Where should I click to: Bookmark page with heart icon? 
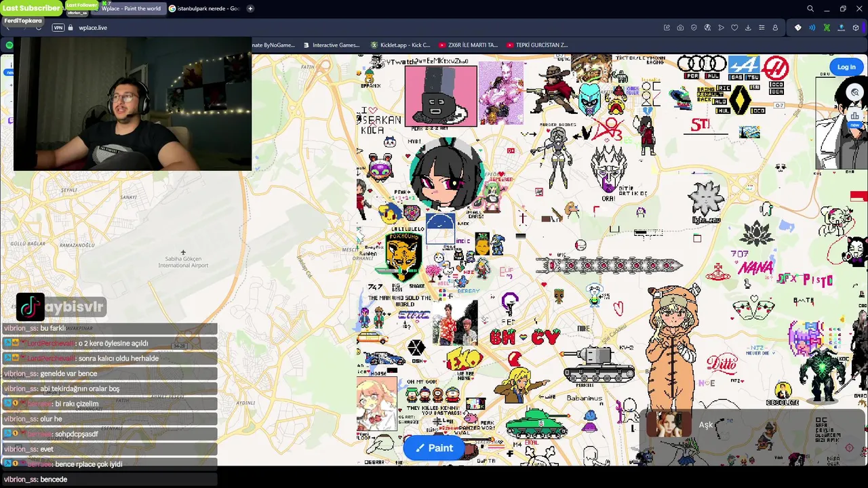pos(734,28)
